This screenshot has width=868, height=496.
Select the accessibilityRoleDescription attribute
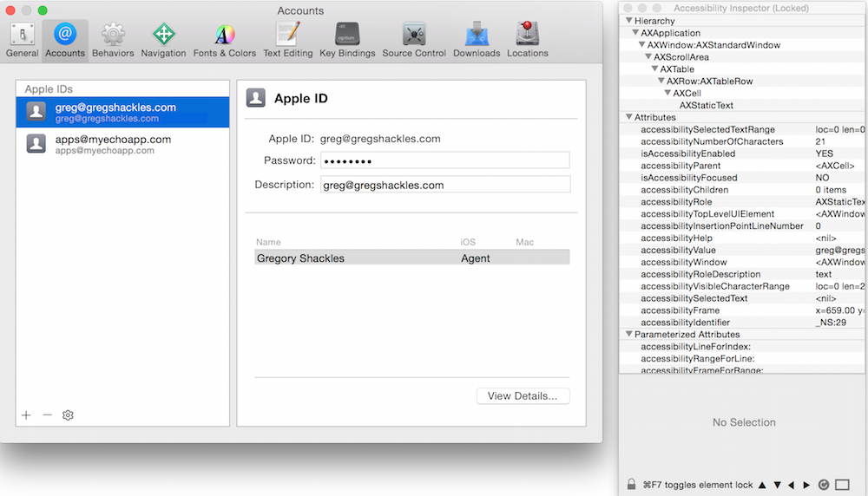[x=742, y=274]
